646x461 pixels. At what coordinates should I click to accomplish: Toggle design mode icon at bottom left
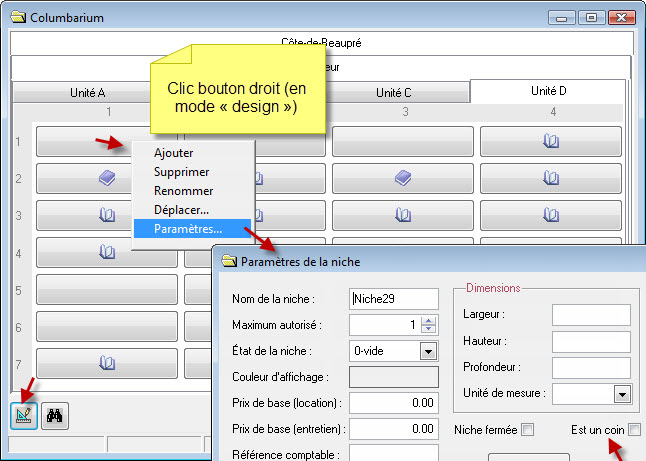22,419
